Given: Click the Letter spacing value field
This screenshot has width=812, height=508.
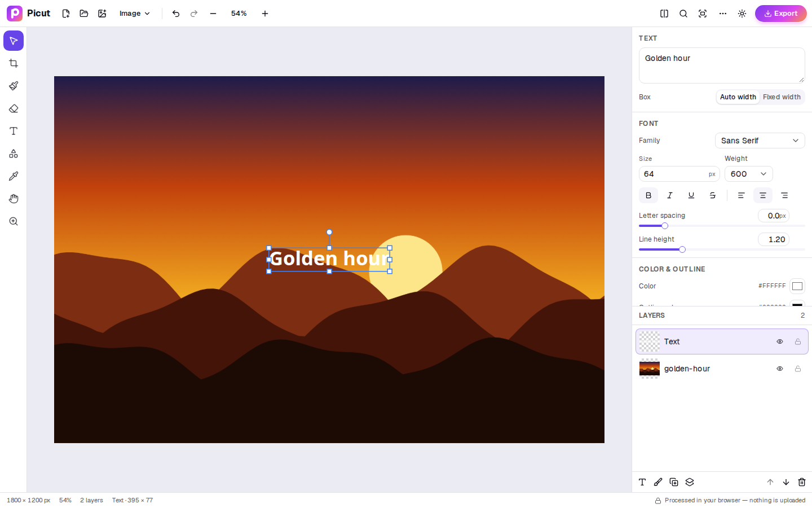Looking at the screenshot, I should [x=774, y=216].
